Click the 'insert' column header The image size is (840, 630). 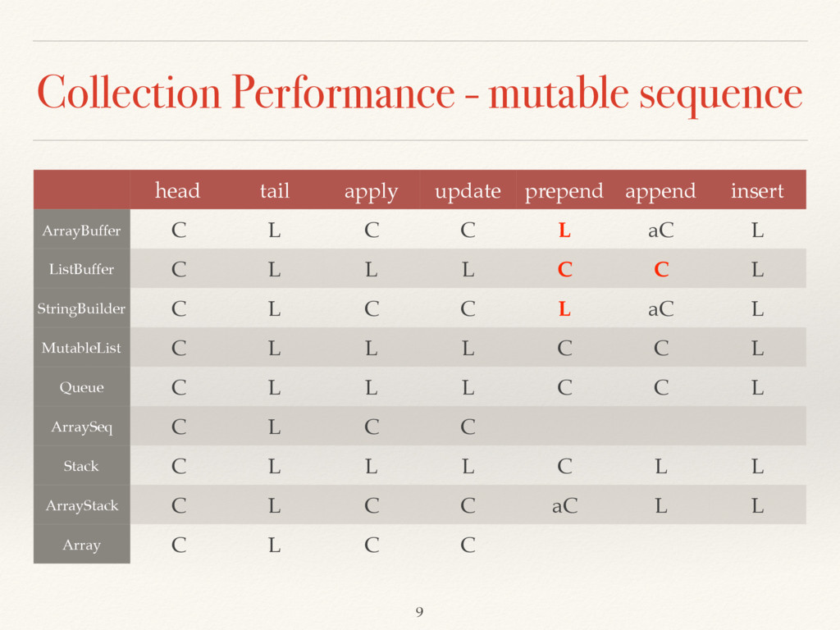tap(757, 190)
